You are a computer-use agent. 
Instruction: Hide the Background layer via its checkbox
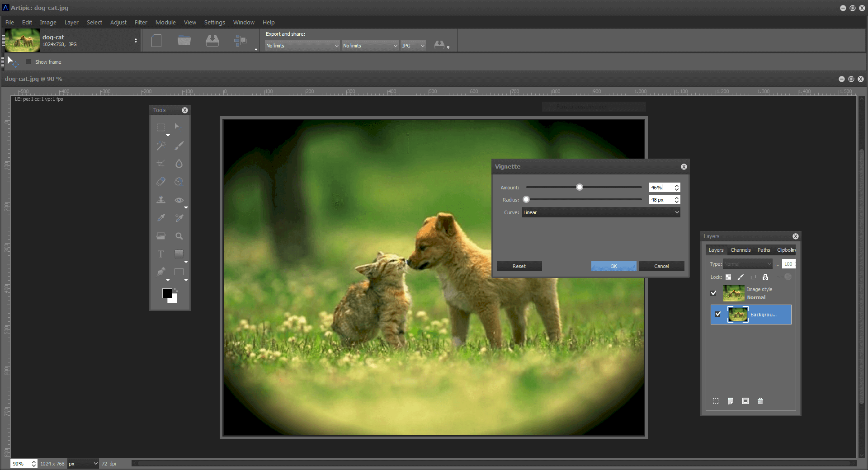click(x=718, y=314)
